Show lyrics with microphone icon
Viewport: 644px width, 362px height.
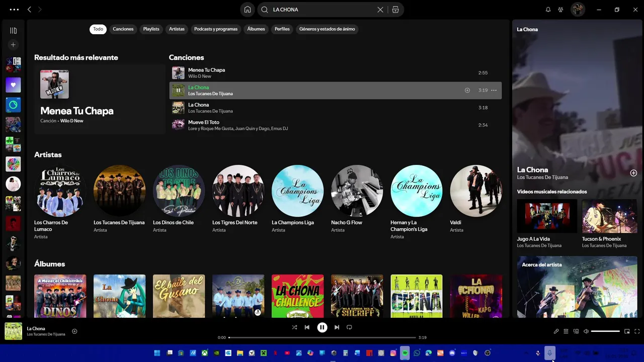[x=556, y=331]
